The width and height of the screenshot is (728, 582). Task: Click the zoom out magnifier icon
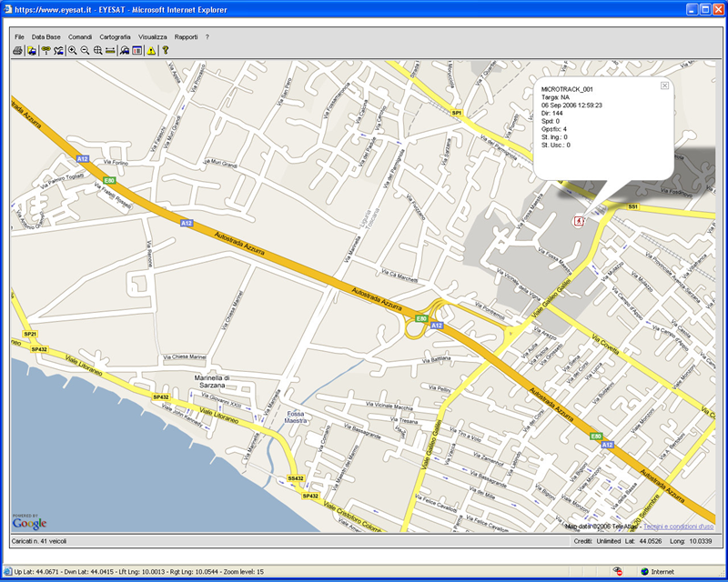coord(85,51)
